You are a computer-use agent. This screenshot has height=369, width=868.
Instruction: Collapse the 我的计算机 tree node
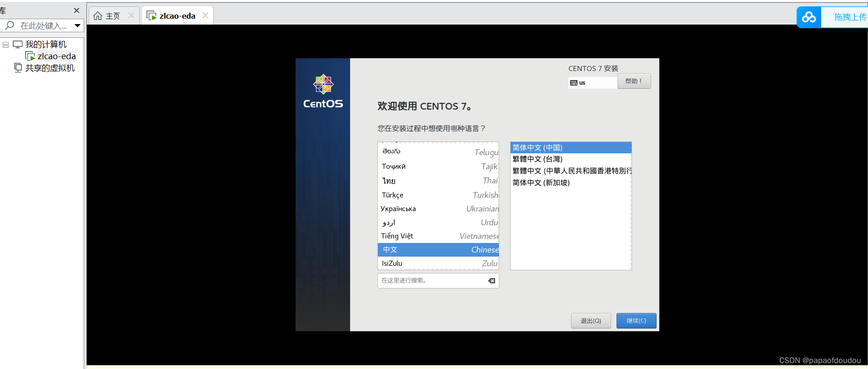tap(6, 45)
